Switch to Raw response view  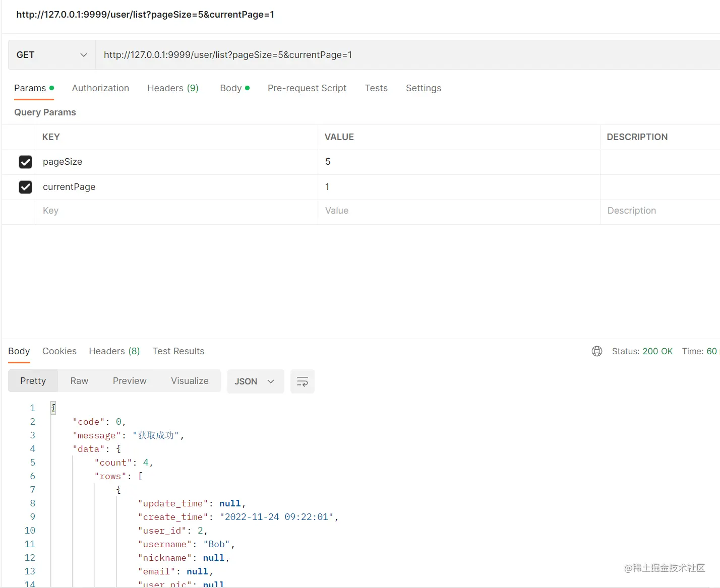pos(79,381)
